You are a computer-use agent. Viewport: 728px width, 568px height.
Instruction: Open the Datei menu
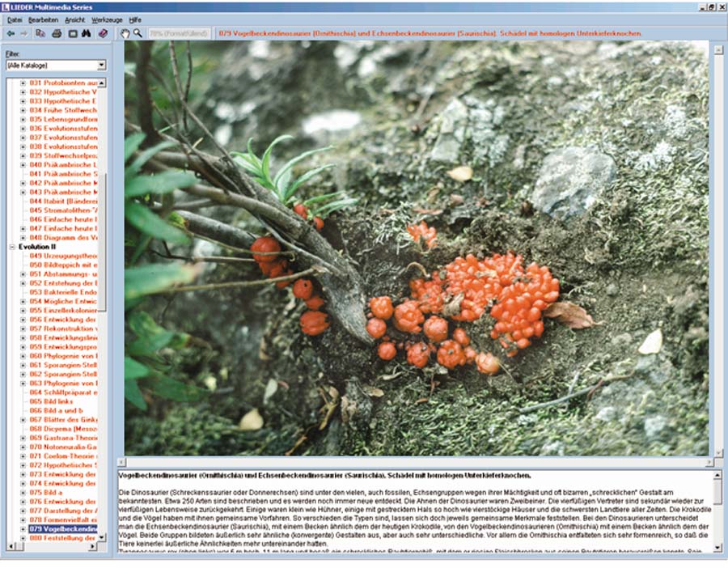coord(15,19)
